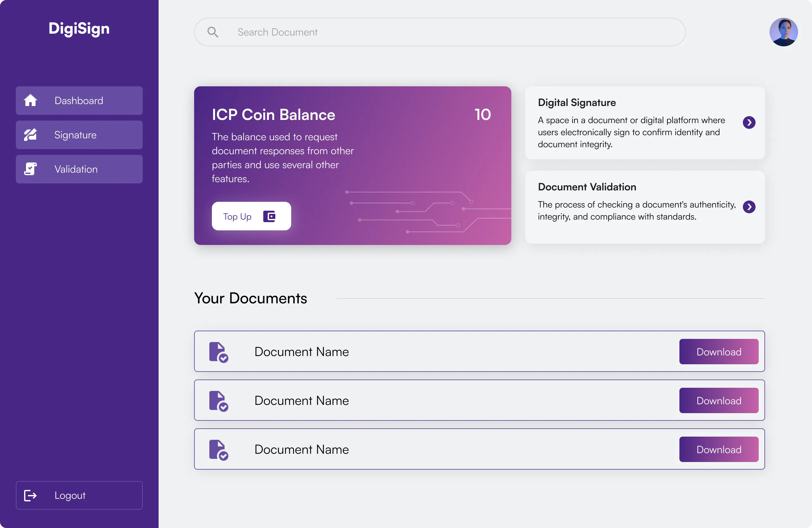Screen dimensions: 812x528
Task: Click the pen signature icon in sidebar
Action: (30, 135)
